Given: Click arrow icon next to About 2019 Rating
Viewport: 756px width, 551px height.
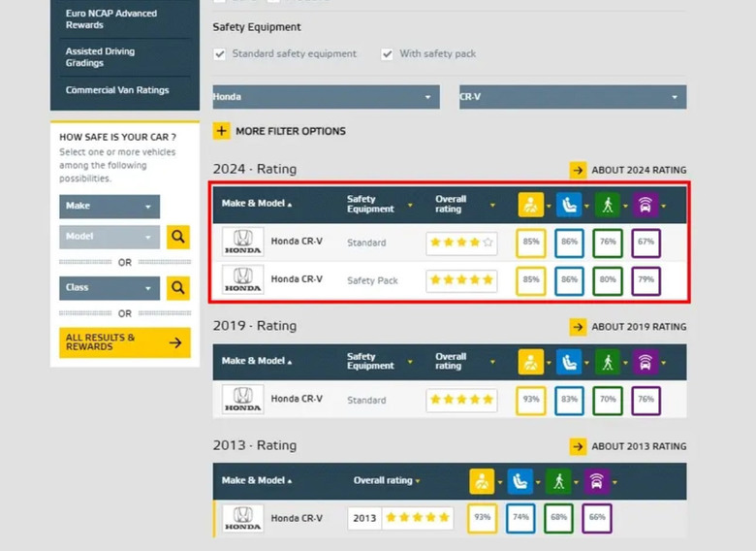Looking at the screenshot, I should (578, 327).
